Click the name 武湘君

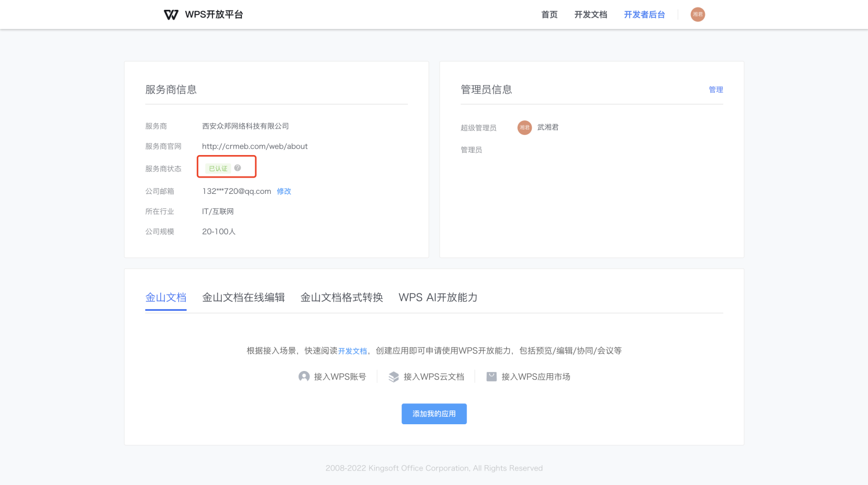coord(548,127)
